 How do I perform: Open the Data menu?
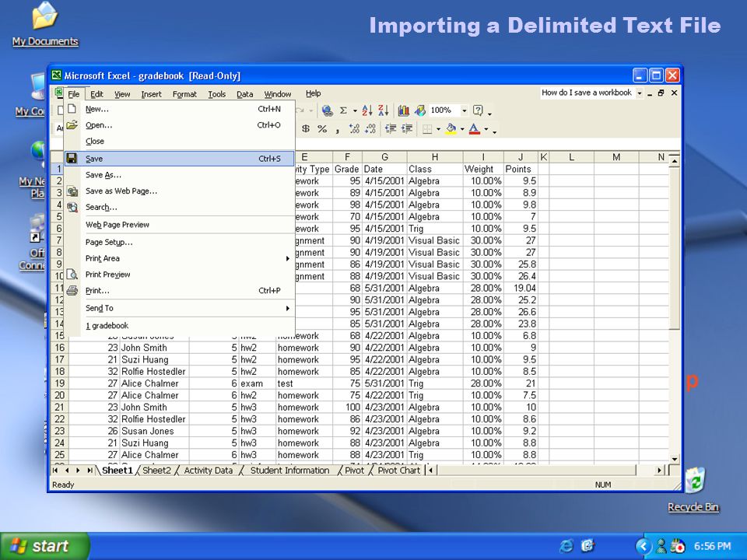(245, 94)
